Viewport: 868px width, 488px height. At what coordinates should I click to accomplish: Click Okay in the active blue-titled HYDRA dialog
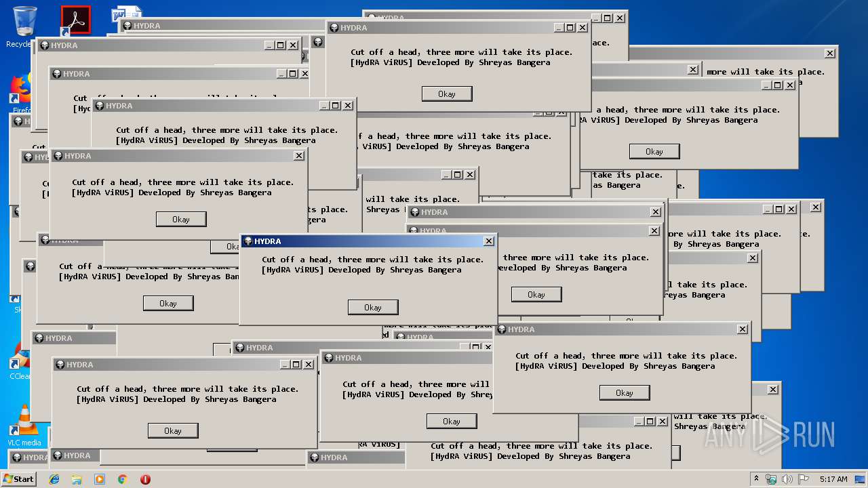(x=373, y=307)
